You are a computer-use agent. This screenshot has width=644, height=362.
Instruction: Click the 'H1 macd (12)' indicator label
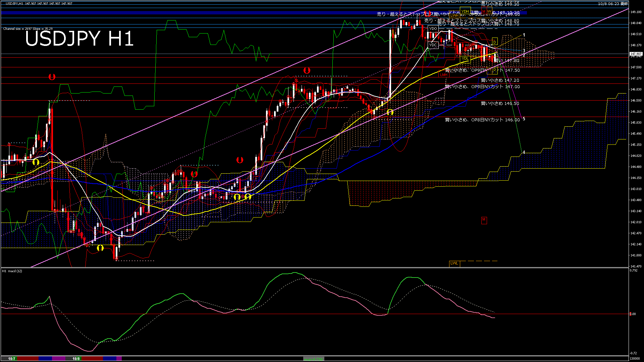[12, 271]
